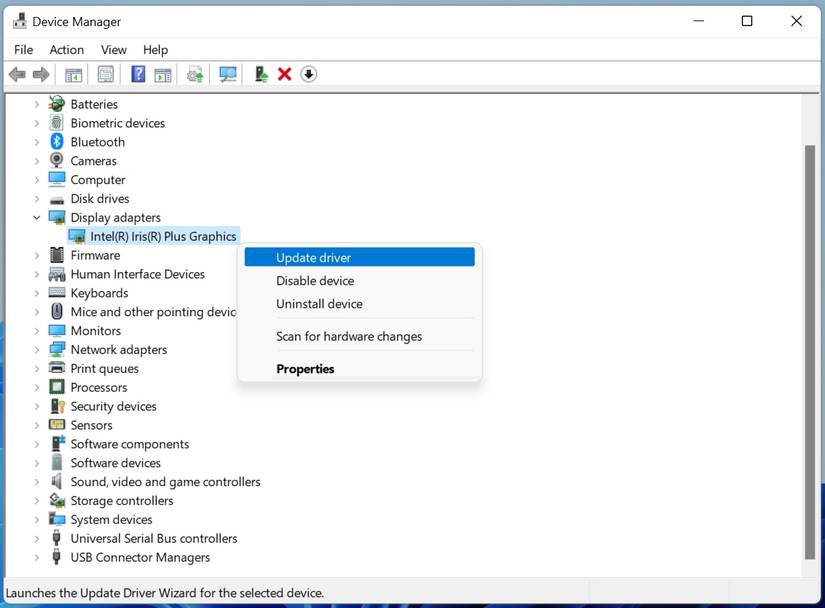Viewport: 825px width, 608px height.
Task: Click the Scan for hardware changes monitor icon
Action: click(228, 74)
